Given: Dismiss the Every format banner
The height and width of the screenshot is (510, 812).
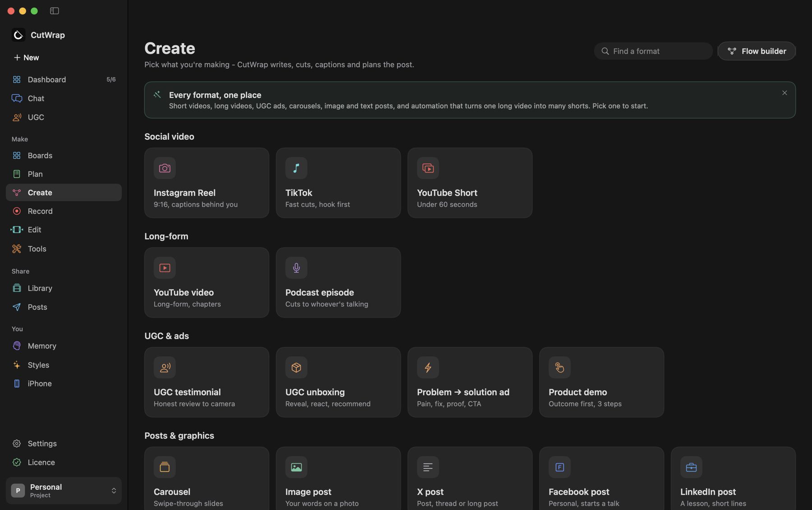Looking at the screenshot, I should (x=784, y=93).
